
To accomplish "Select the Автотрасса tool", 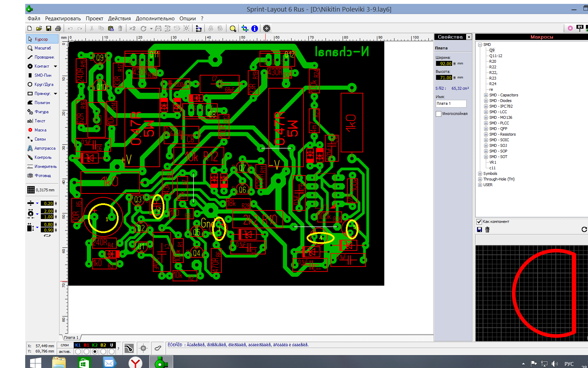I will [x=42, y=148].
